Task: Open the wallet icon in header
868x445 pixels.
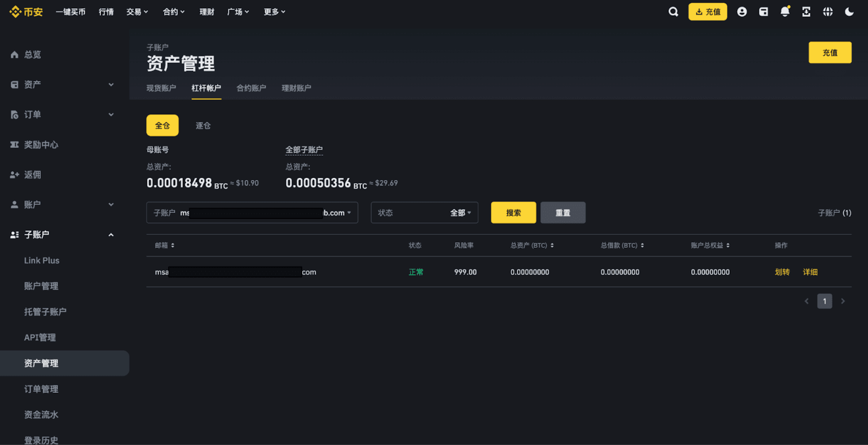Action: point(763,12)
